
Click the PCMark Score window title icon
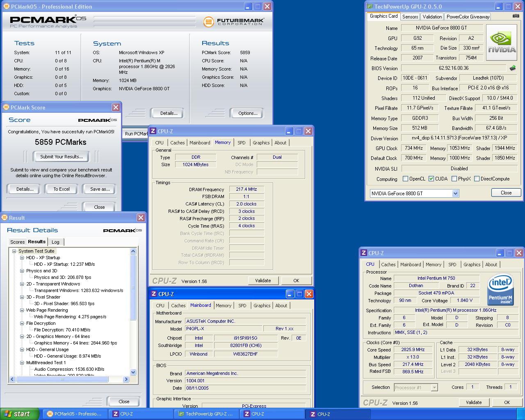(6, 107)
